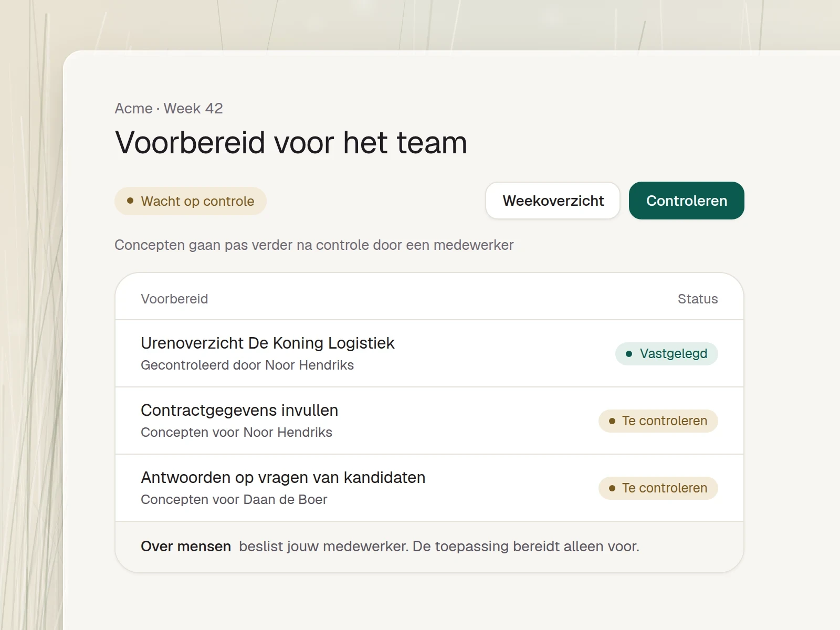Open row 'Urenoverzicht De Koning Logistiek'
The width and height of the screenshot is (840, 630).
[x=429, y=353]
